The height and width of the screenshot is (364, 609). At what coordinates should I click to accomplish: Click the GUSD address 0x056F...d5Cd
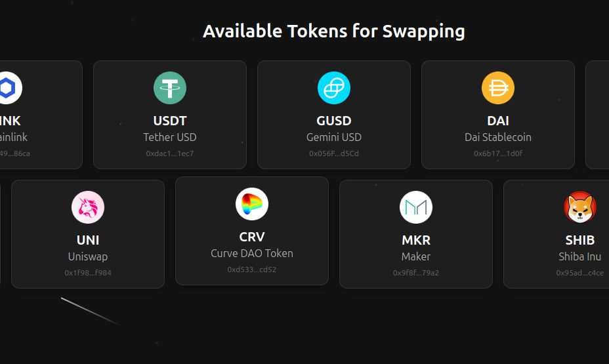click(x=334, y=153)
